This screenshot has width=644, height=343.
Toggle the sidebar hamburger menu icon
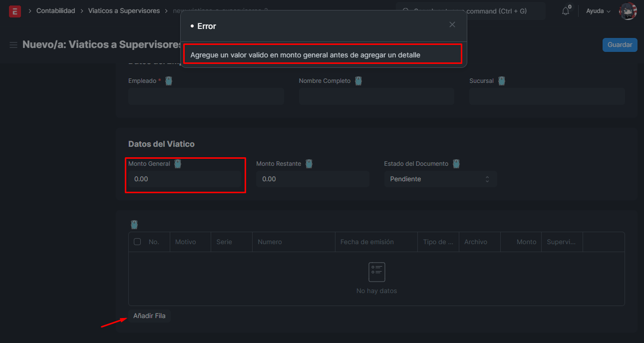[13, 45]
